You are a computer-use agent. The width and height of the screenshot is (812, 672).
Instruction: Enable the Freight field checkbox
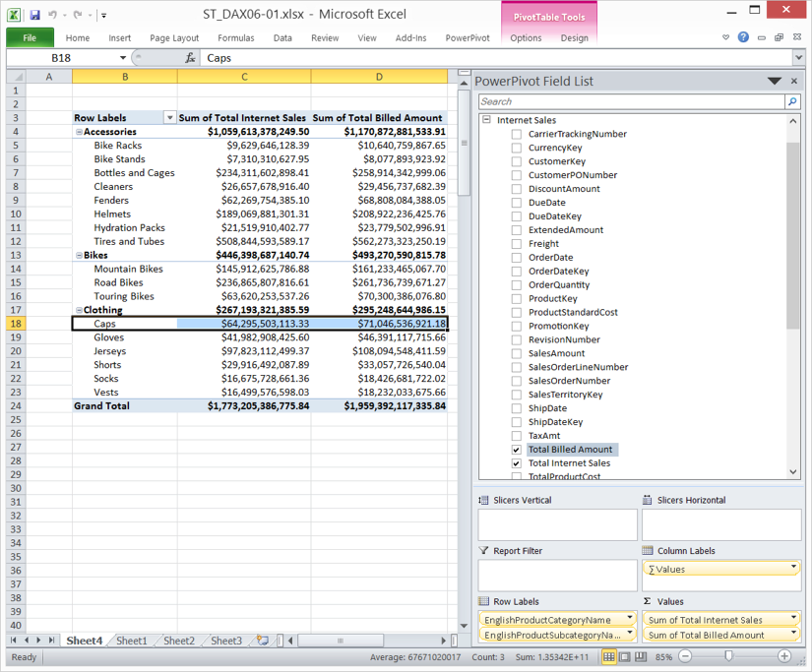[517, 244]
